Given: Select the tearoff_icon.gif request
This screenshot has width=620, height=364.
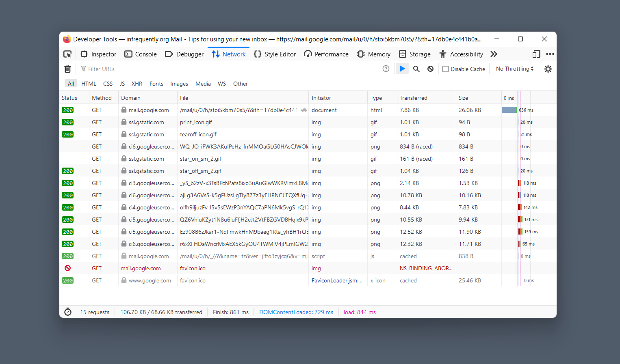Looking at the screenshot, I should click(308, 134).
